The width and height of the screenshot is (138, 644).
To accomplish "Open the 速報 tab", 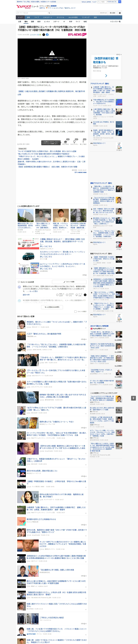I will (x=28, y=17).
